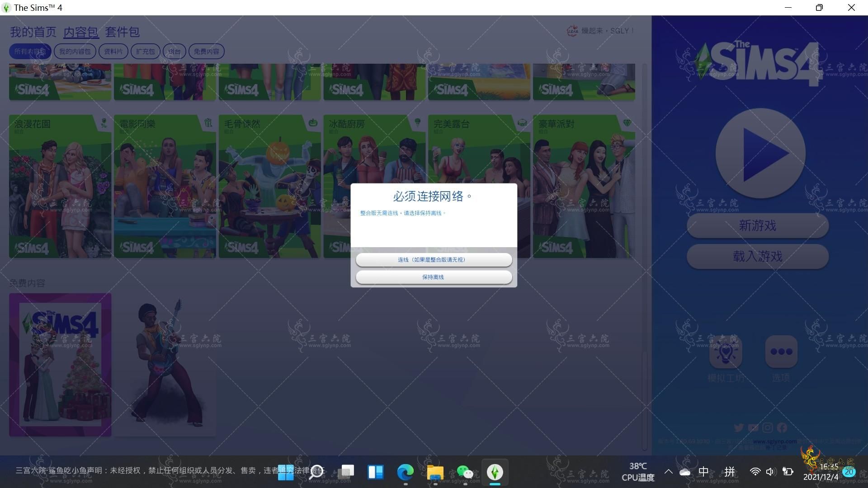Select the 内容包 tab
The height and width of the screenshot is (488, 868).
point(80,32)
